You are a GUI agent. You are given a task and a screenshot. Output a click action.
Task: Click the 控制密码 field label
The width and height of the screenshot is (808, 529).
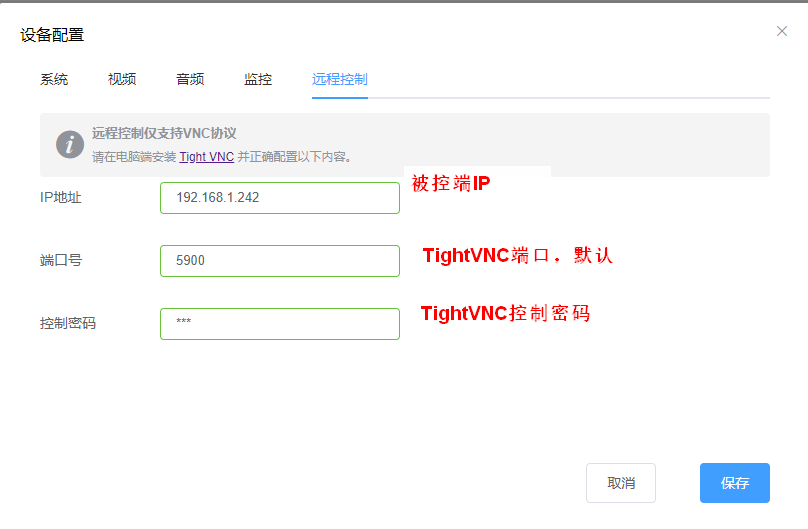pyautogui.click(x=68, y=323)
